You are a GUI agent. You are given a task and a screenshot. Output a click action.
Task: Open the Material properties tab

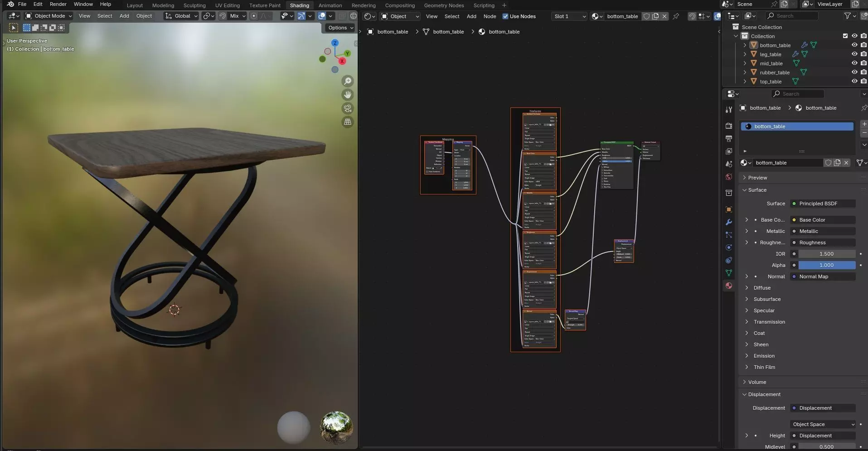coord(728,286)
